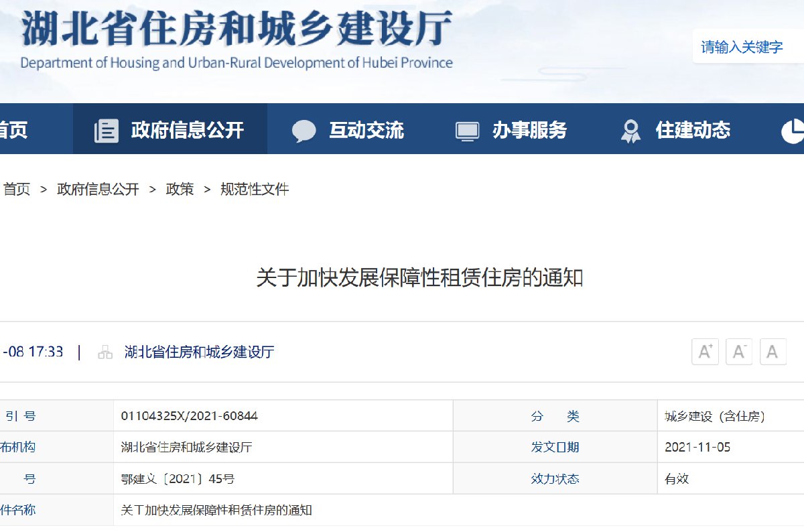Image resolution: width=804 pixels, height=532 pixels.
Task: Increase font size with the A+ button
Action: coord(705,351)
